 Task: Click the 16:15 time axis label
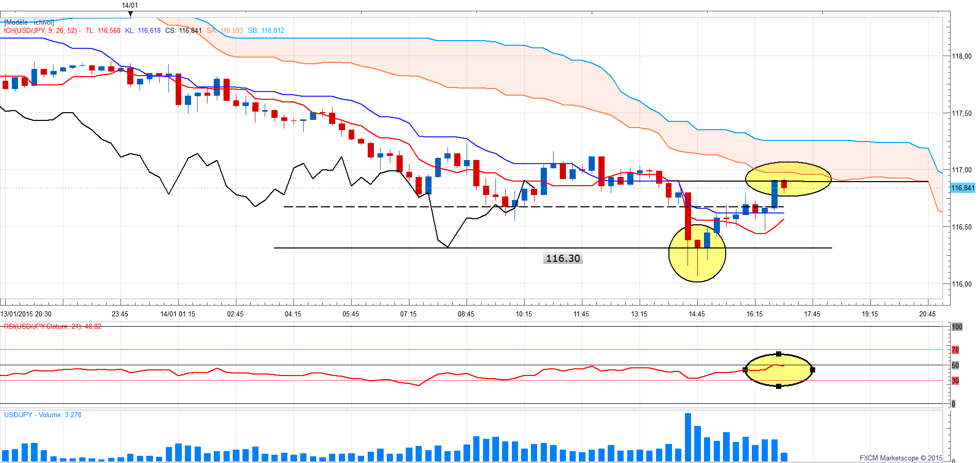(x=754, y=314)
